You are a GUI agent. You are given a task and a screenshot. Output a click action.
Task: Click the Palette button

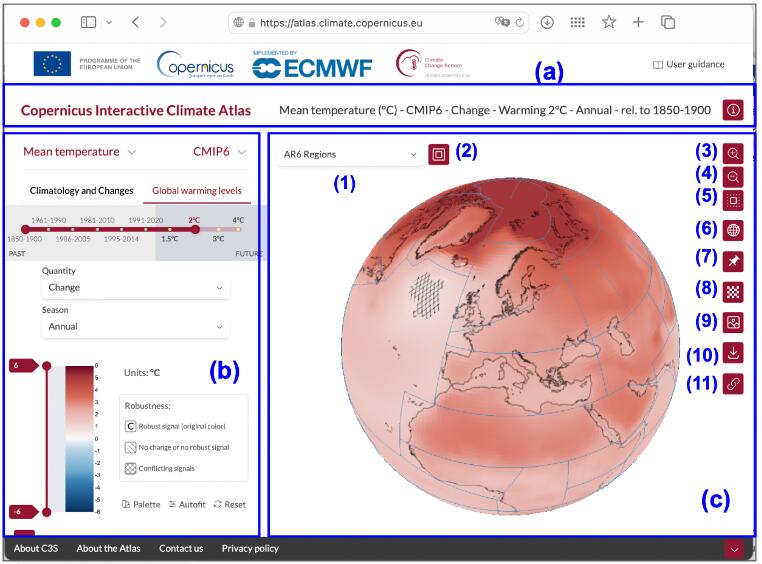point(141,505)
